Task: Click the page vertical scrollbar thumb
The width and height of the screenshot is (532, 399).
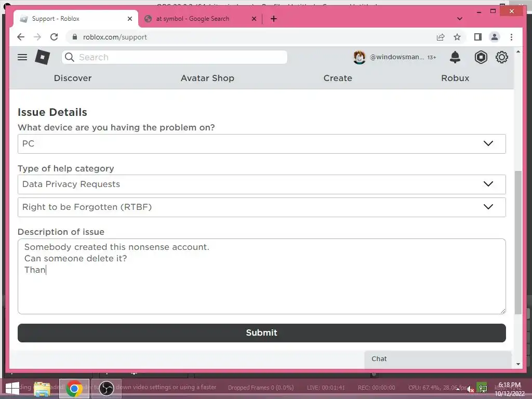Action: click(518, 242)
